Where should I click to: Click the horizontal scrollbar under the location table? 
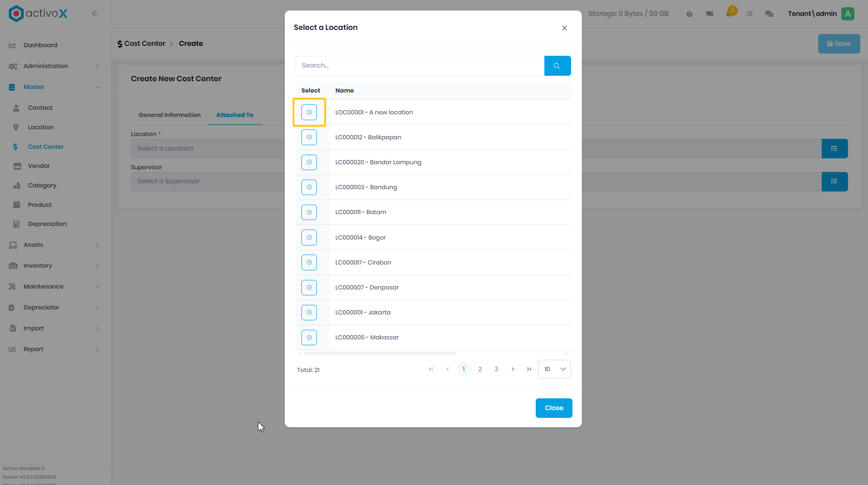click(380, 353)
